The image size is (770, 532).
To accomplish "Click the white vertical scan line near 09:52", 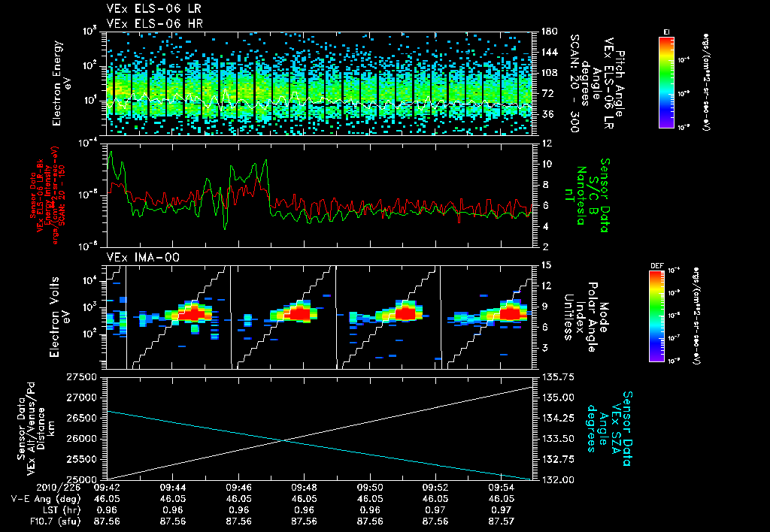I will [441, 317].
